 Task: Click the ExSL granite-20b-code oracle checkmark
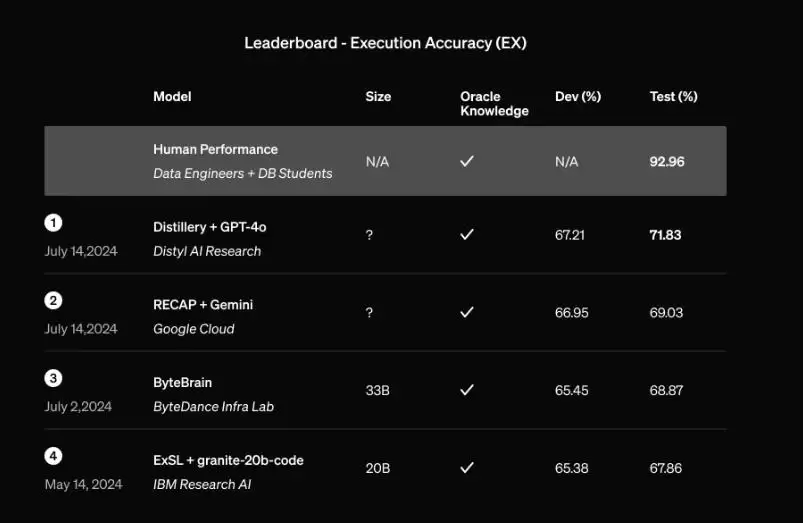467,468
